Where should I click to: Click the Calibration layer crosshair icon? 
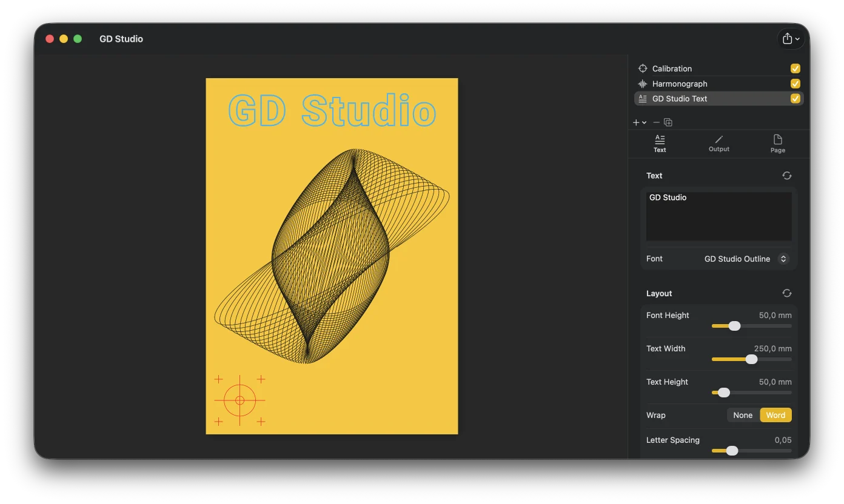(x=643, y=68)
